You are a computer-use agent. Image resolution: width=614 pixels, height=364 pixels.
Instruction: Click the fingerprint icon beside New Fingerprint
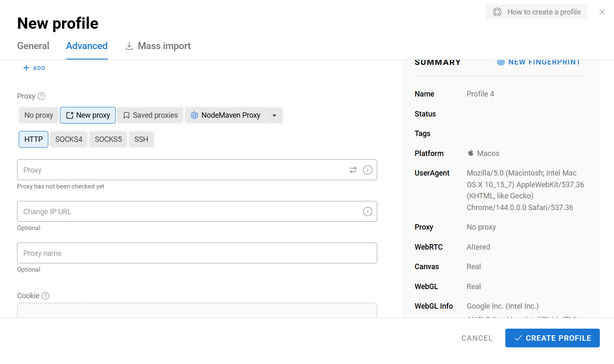pos(501,62)
